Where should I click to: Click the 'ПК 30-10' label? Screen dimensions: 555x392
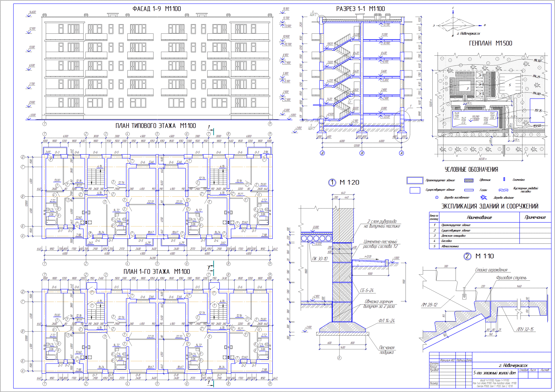(320, 259)
